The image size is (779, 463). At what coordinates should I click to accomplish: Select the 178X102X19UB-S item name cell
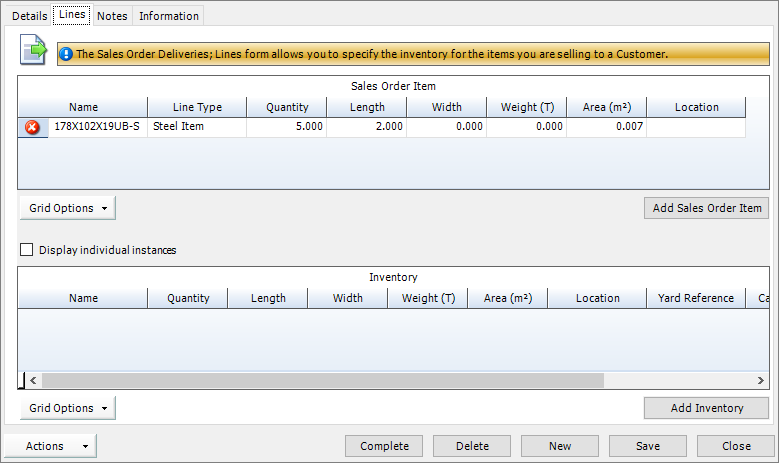click(x=97, y=127)
